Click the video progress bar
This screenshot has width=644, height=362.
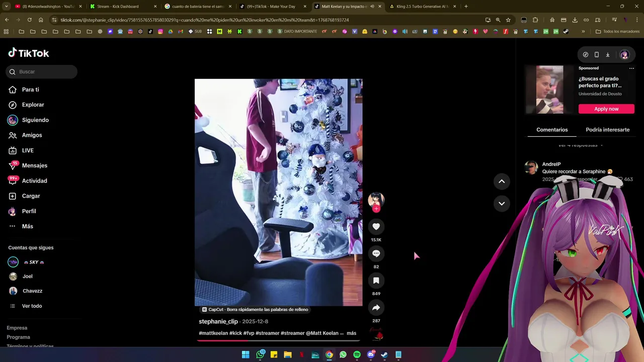pyautogui.click(x=278, y=340)
